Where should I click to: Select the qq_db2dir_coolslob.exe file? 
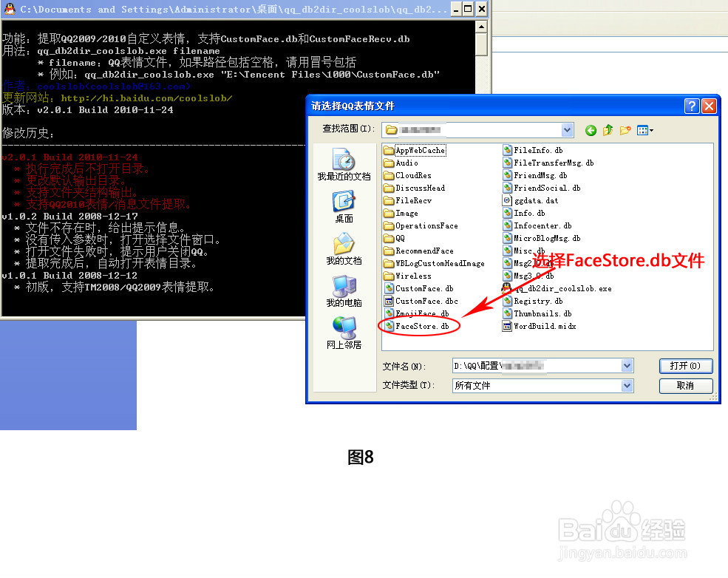(557, 288)
